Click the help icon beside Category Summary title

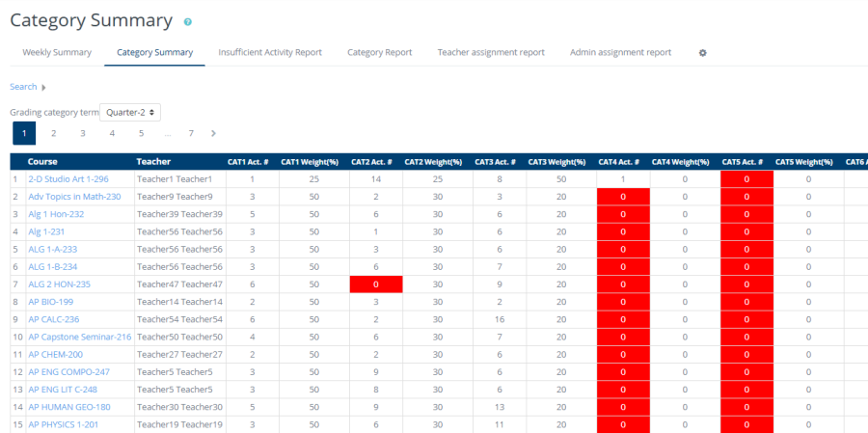188,21
